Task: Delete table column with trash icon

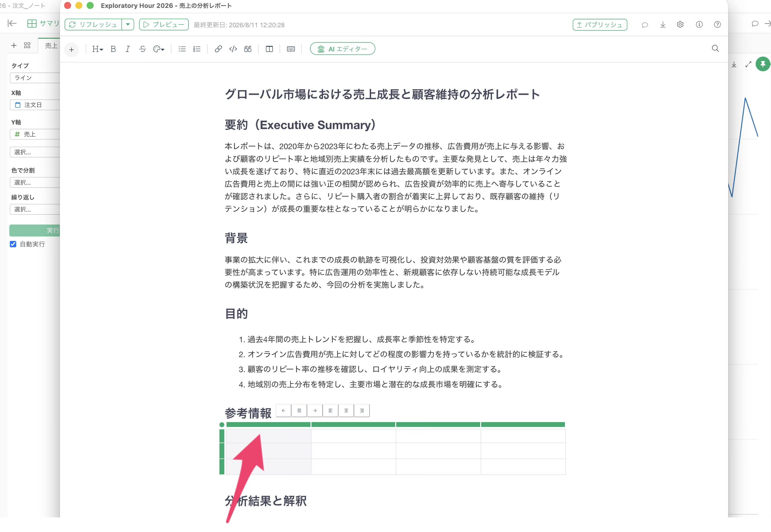Action: (299, 411)
